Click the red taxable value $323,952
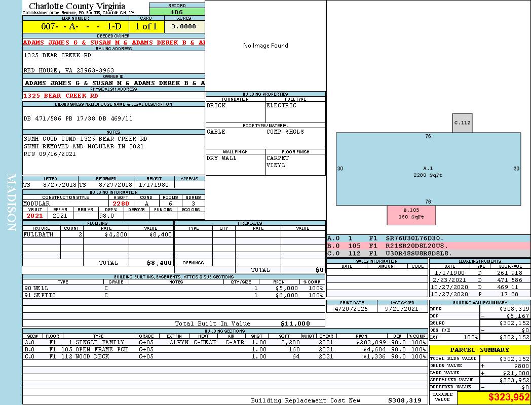532x405 pixels. point(509,397)
